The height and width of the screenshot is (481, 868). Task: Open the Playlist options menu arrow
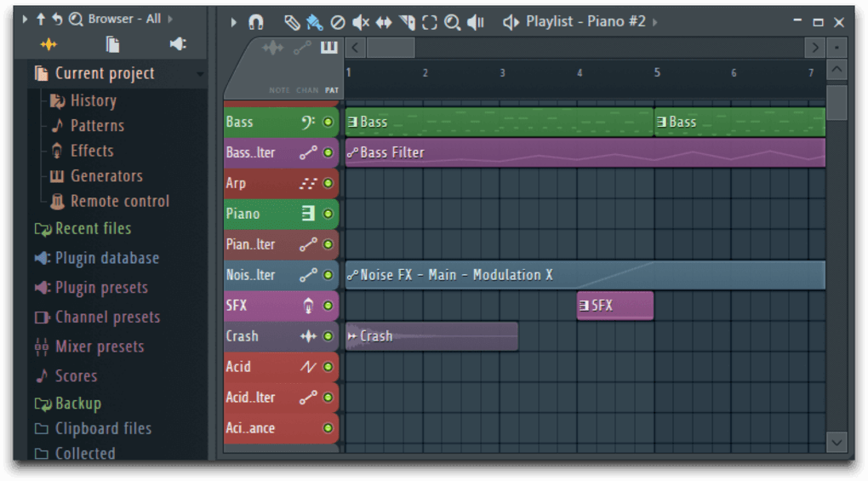233,22
